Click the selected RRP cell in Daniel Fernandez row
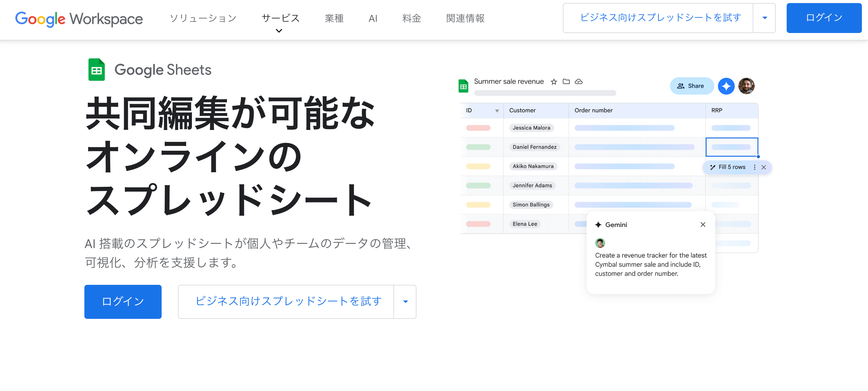Image resolution: width=868 pixels, height=391 pixels. click(732, 147)
